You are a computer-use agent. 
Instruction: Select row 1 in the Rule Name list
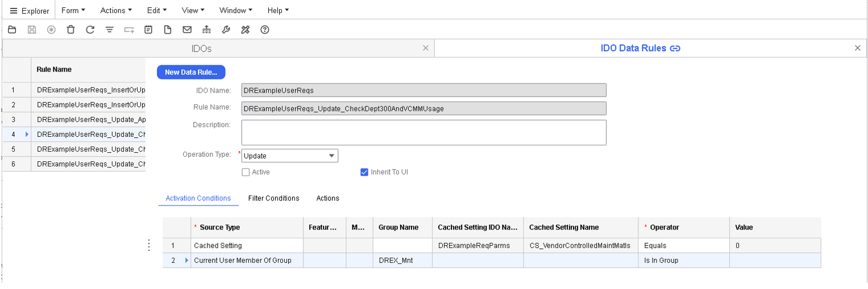(x=89, y=90)
